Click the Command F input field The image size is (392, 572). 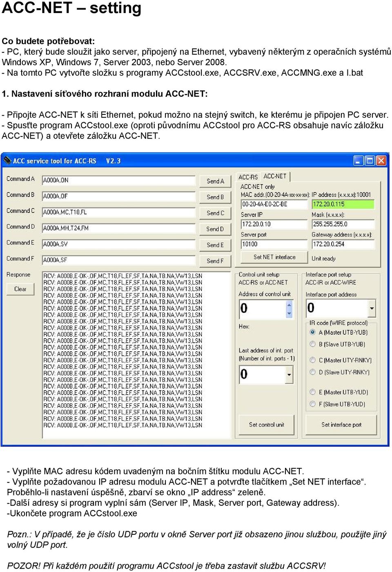click(x=119, y=260)
